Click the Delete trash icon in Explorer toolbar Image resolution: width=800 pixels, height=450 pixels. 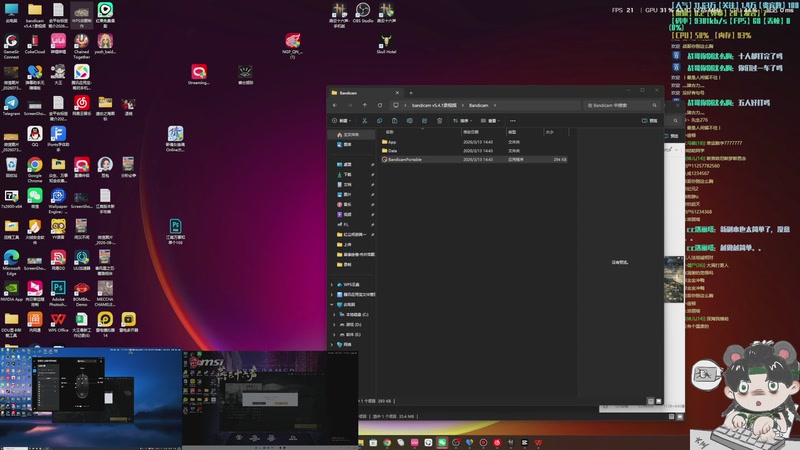[440, 121]
